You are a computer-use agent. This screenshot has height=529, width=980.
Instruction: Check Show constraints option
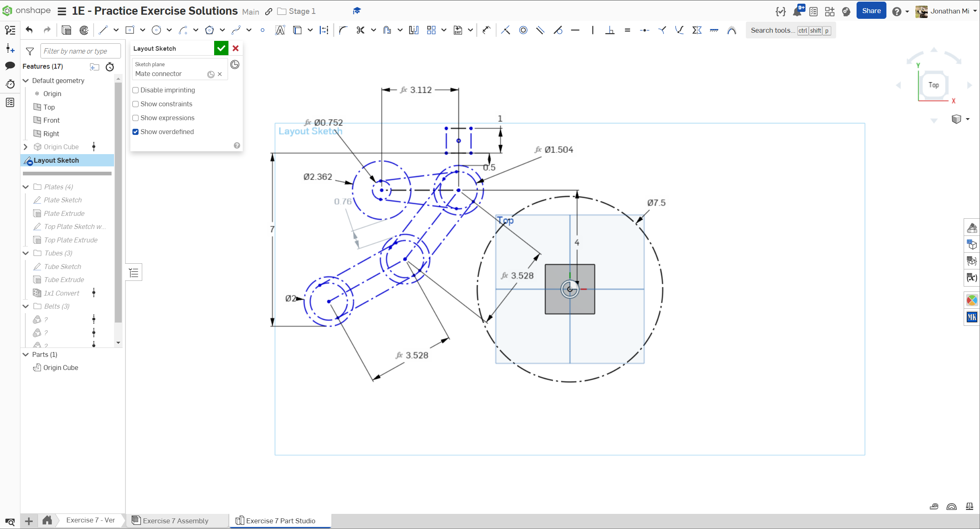136,104
